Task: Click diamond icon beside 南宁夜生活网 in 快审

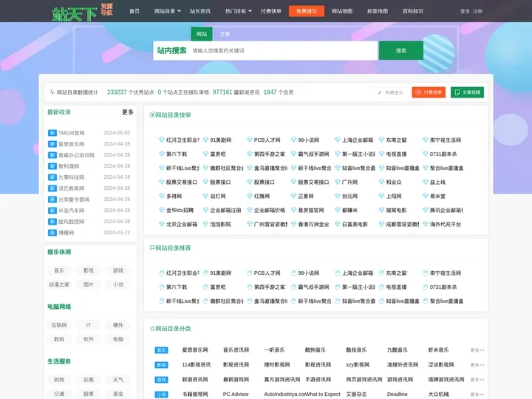Action: point(426,140)
